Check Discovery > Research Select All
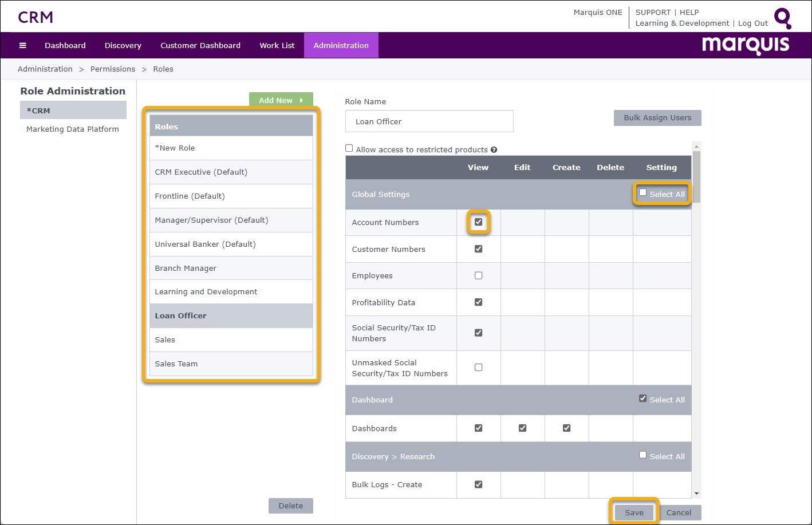Screen dimensions: 812x525 pyautogui.click(x=642, y=455)
